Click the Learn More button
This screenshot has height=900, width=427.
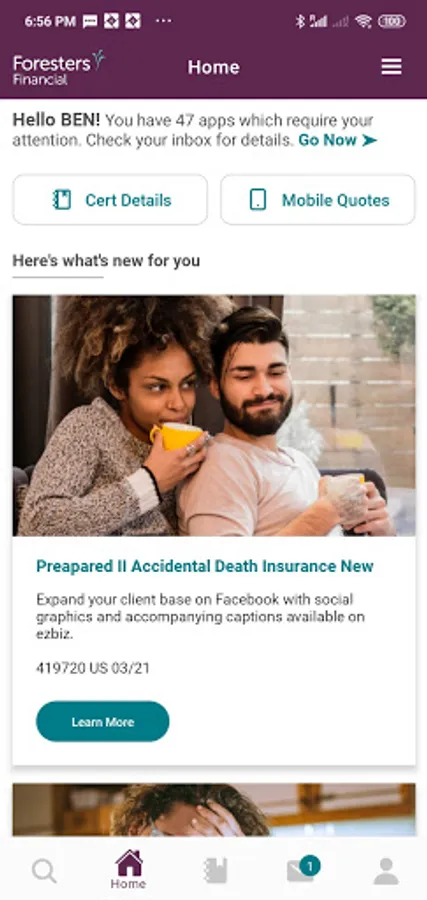click(103, 721)
